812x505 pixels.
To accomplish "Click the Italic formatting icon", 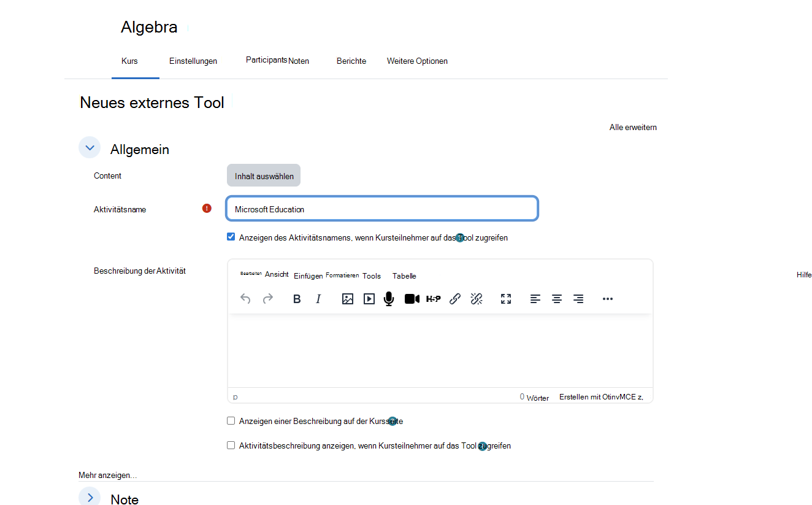I will (318, 299).
